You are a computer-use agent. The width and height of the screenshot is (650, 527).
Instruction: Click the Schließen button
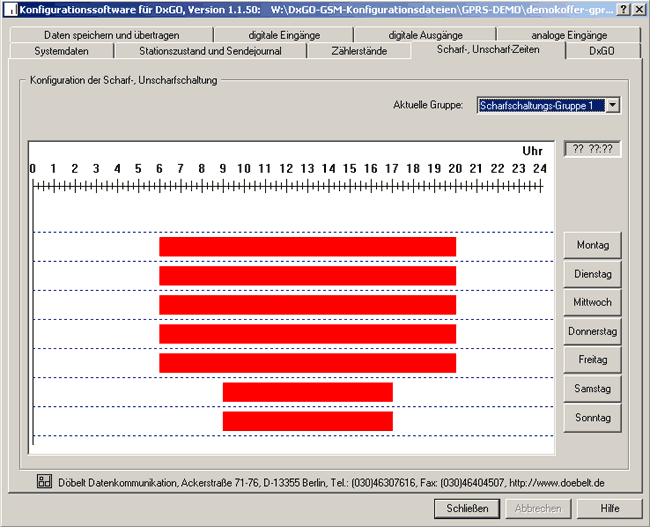(467, 508)
